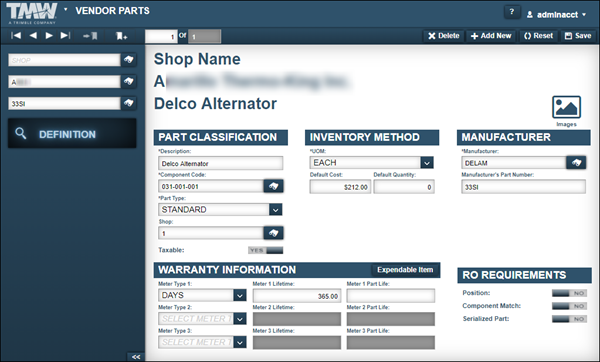Click lookup icon beside 33SI field

tap(129, 103)
